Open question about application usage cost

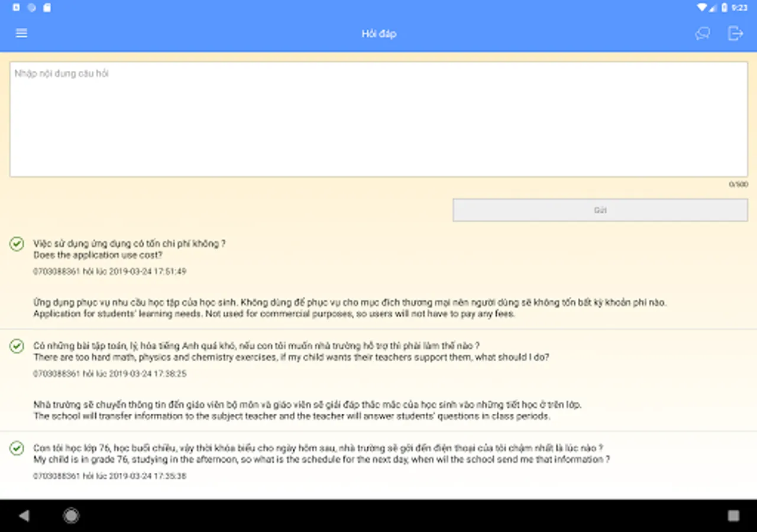pyautogui.click(x=130, y=249)
